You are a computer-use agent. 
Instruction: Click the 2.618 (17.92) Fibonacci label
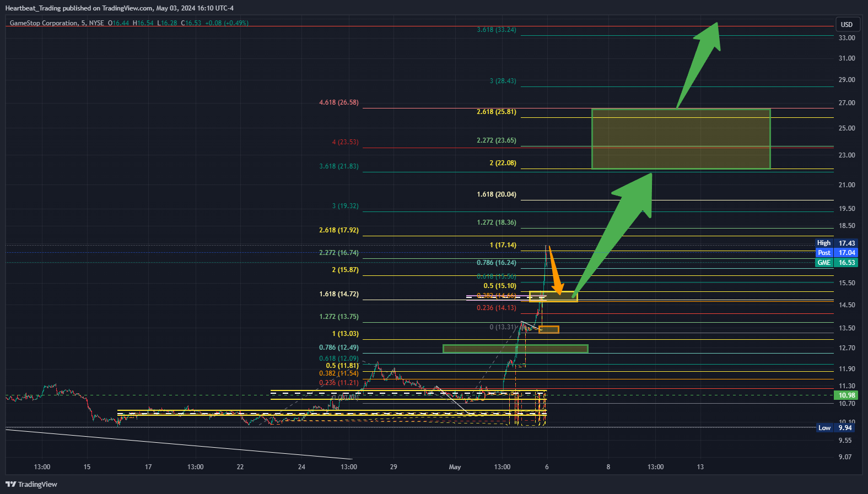pos(339,230)
